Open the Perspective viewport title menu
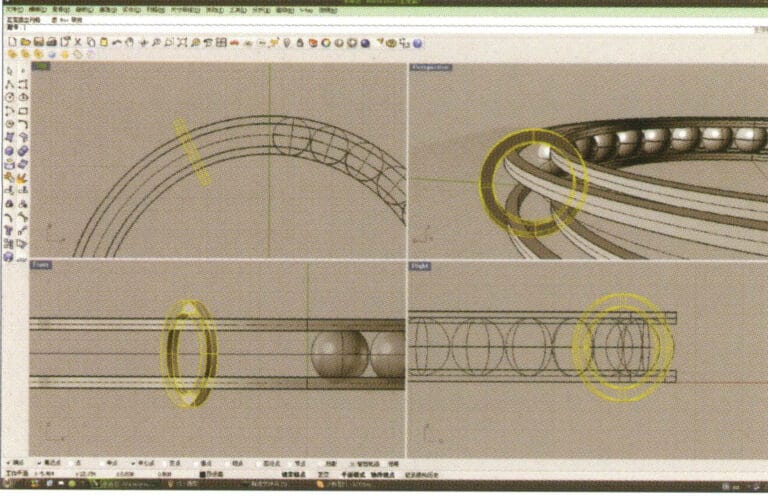 point(430,67)
